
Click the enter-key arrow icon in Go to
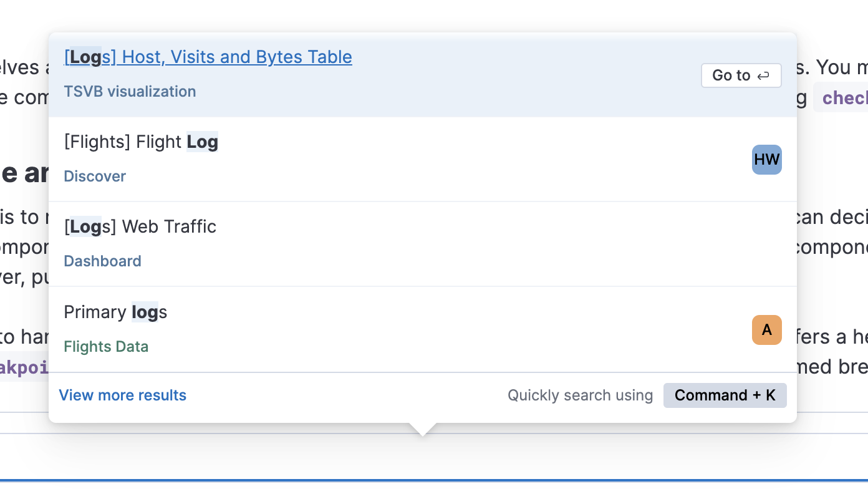point(763,75)
